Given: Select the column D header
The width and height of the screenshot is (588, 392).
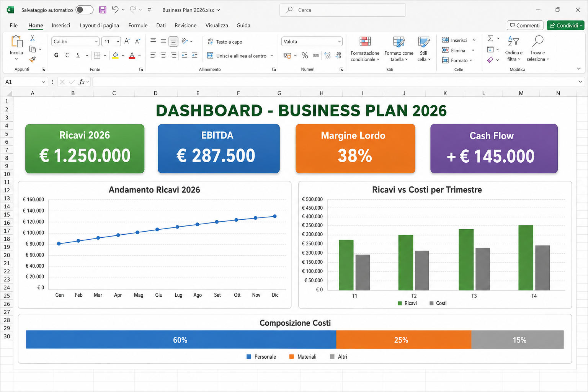Looking at the screenshot, I should (155, 93).
